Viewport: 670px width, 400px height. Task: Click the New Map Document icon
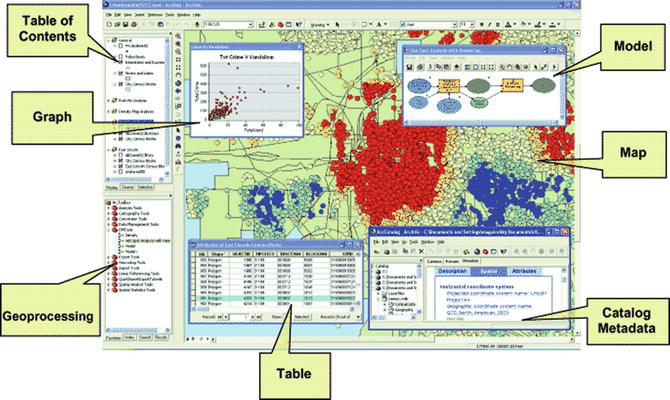pyautogui.click(x=109, y=24)
